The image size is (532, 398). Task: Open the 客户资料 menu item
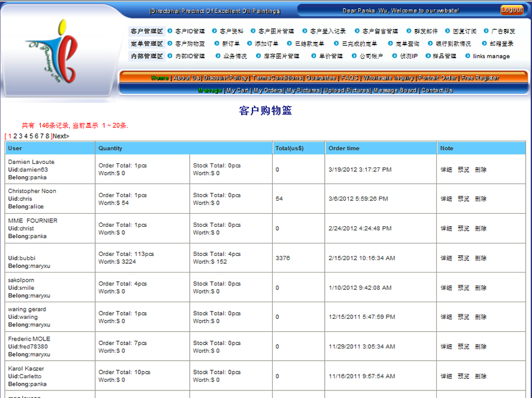point(231,31)
